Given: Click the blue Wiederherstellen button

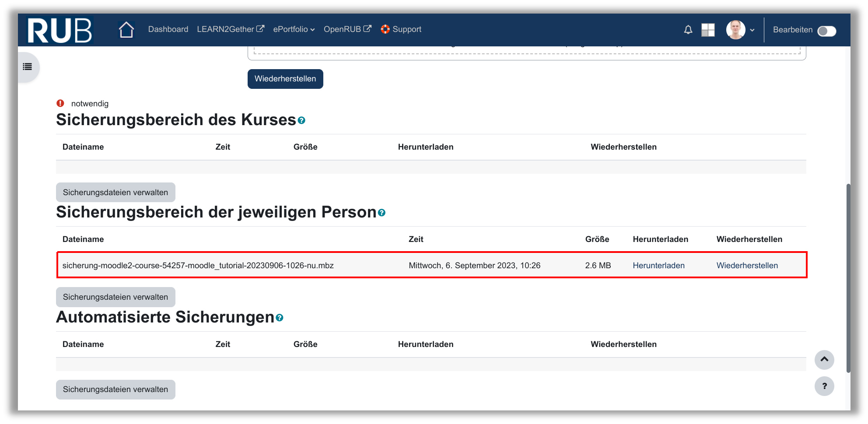Looking at the screenshot, I should pyautogui.click(x=285, y=79).
